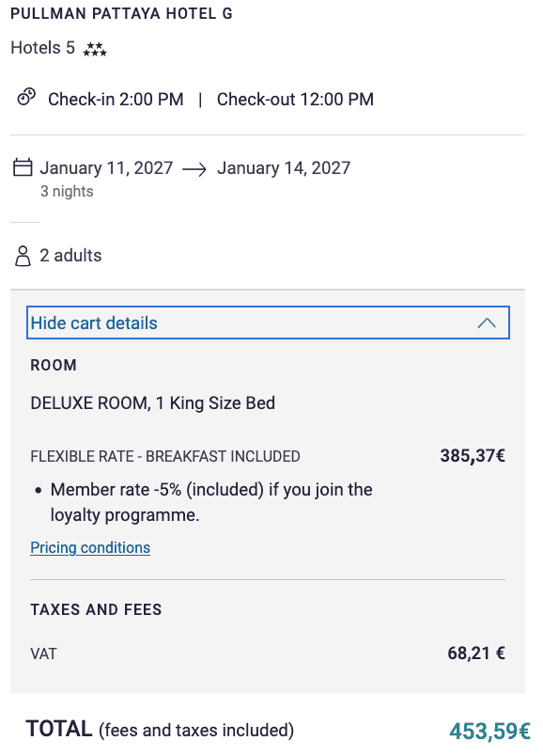Click the person icon beside 2 adults
The width and height of the screenshot is (543, 756).
(x=22, y=254)
